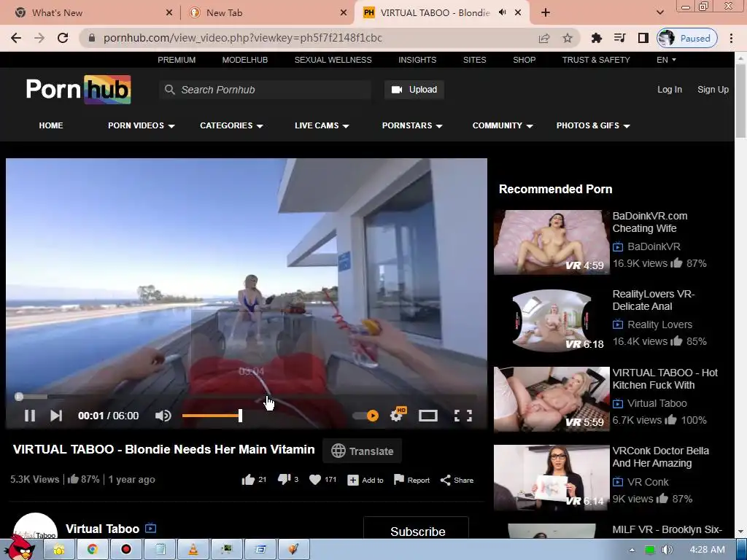Switch to the New Tab tab
The height and width of the screenshot is (560, 747).
(267, 13)
